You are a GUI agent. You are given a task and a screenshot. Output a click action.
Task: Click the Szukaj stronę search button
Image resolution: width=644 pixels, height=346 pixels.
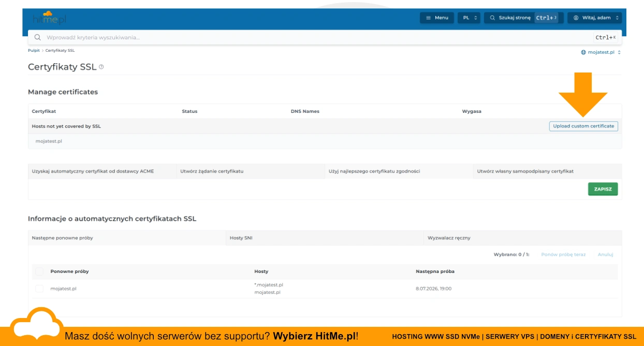523,18
